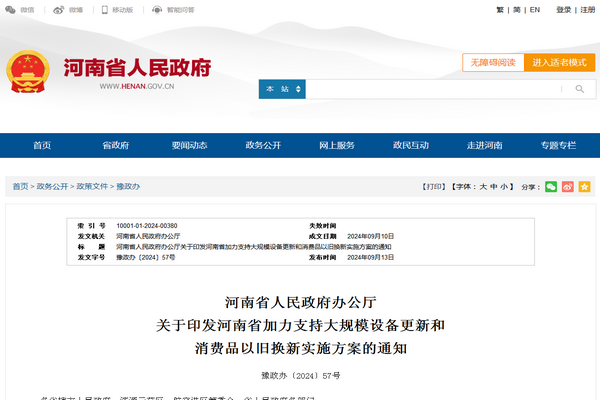Go to 网上服务 navigation tab
Image resolution: width=600 pixels, height=400 pixels.
[x=337, y=145]
